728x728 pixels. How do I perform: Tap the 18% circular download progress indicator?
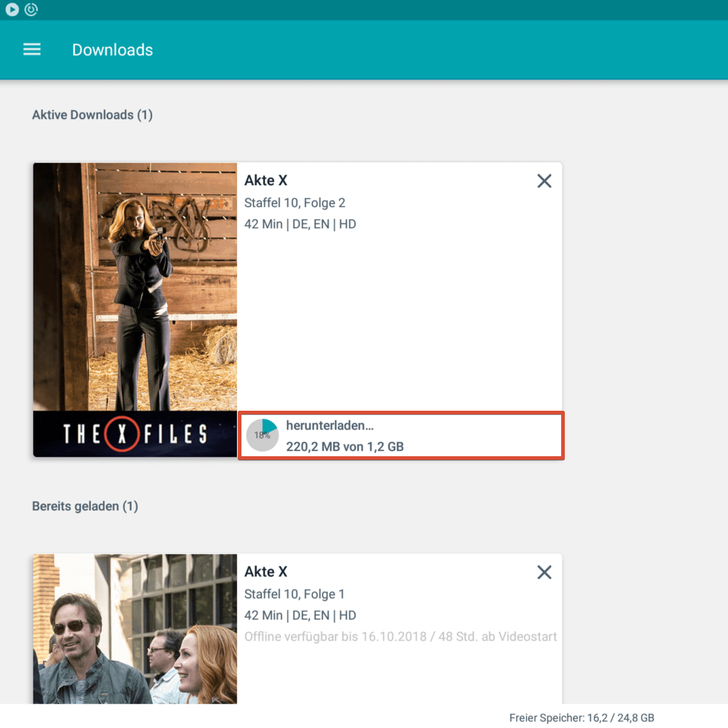coord(262,435)
